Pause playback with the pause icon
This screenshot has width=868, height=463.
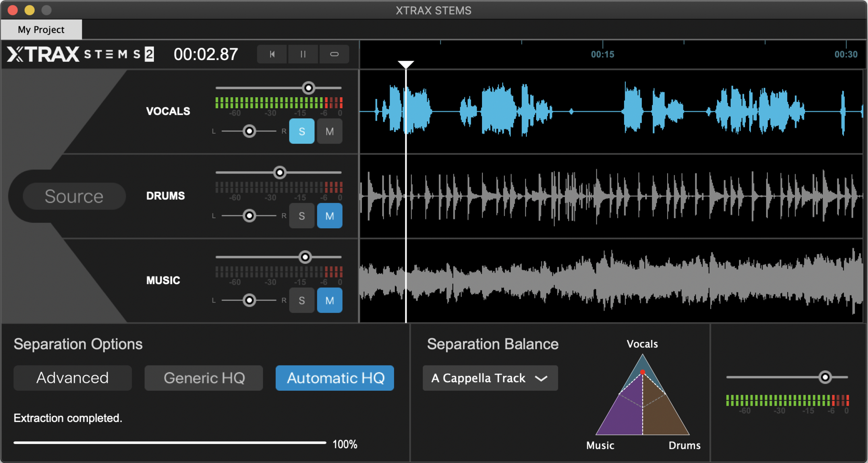303,54
